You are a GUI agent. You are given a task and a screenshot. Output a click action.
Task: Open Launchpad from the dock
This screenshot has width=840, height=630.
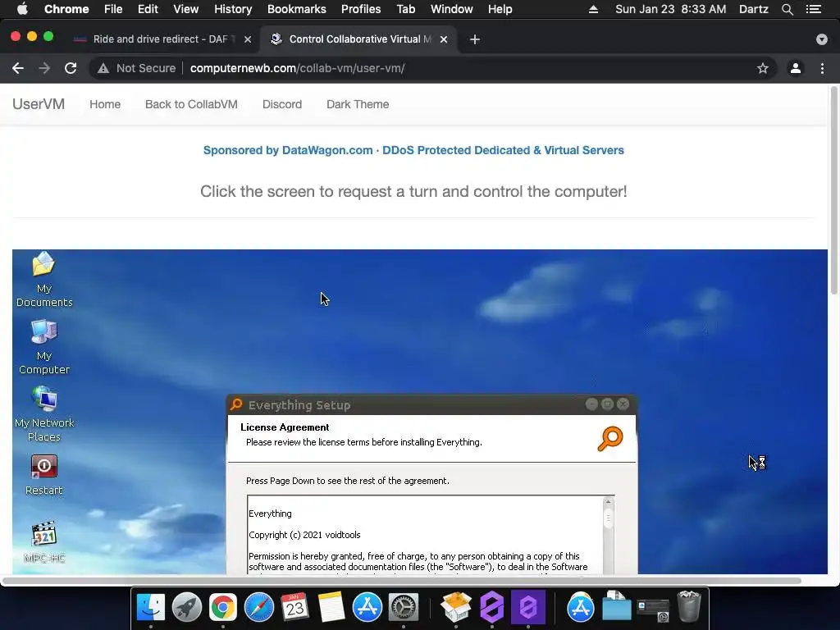pos(186,607)
